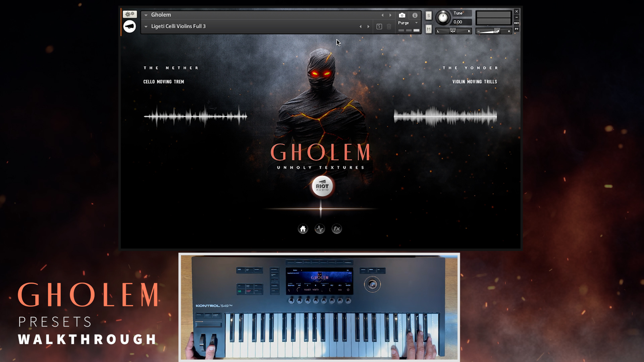Viewport: 644px width, 362px height.
Task: Click the pan slider center handle
Action: pyautogui.click(x=453, y=31)
